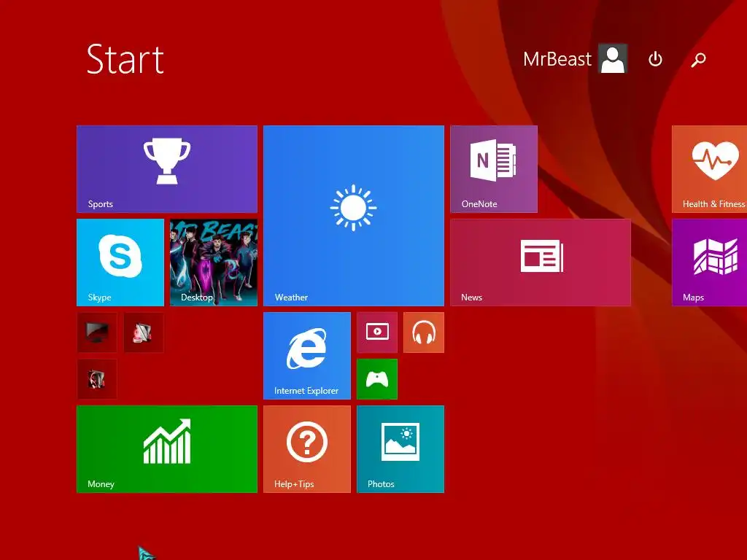The width and height of the screenshot is (747, 560).
Task: Launch Internet Explorer tile
Action: point(307,356)
